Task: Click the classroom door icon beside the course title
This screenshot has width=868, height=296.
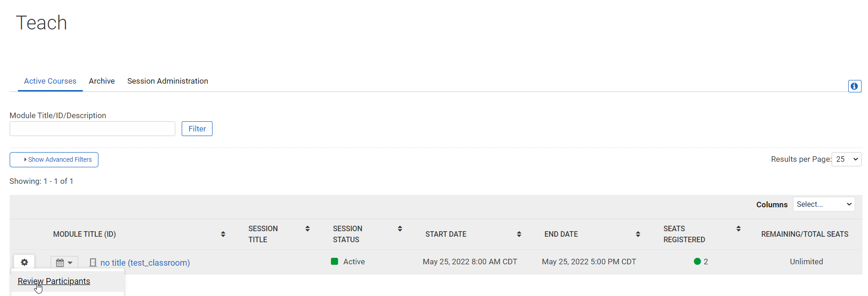Action: click(x=93, y=262)
